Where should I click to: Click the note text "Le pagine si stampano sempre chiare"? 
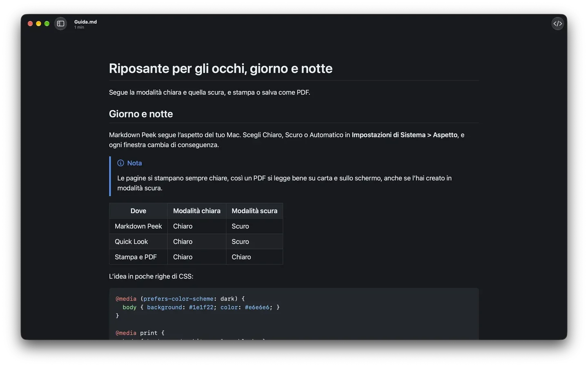click(x=173, y=178)
